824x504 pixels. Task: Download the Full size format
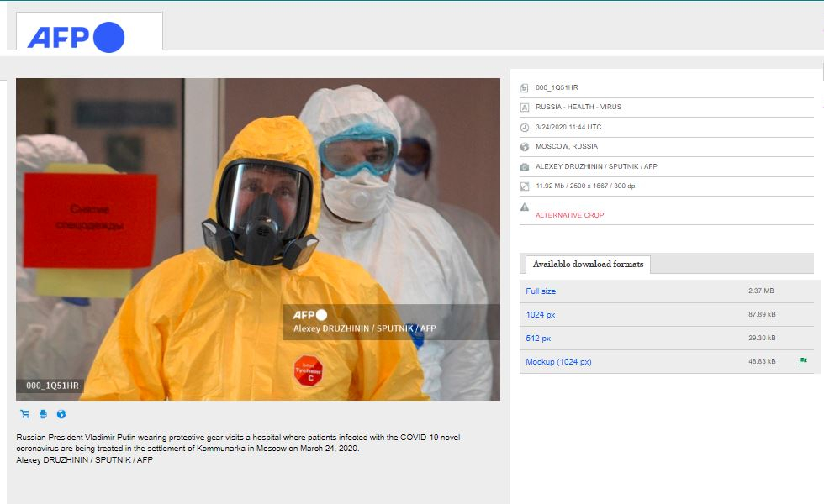click(541, 291)
